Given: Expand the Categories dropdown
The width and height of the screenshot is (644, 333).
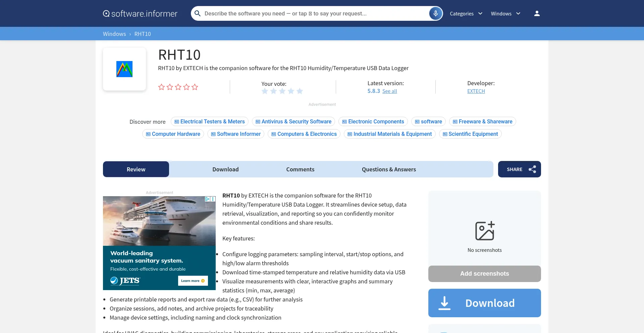Looking at the screenshot, I should tap(466, 13).
